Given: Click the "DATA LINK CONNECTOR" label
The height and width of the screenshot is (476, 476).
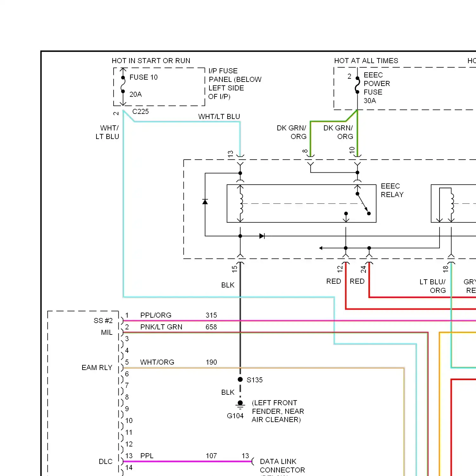Looking at the screenshot, I should [x=282, y=466].
